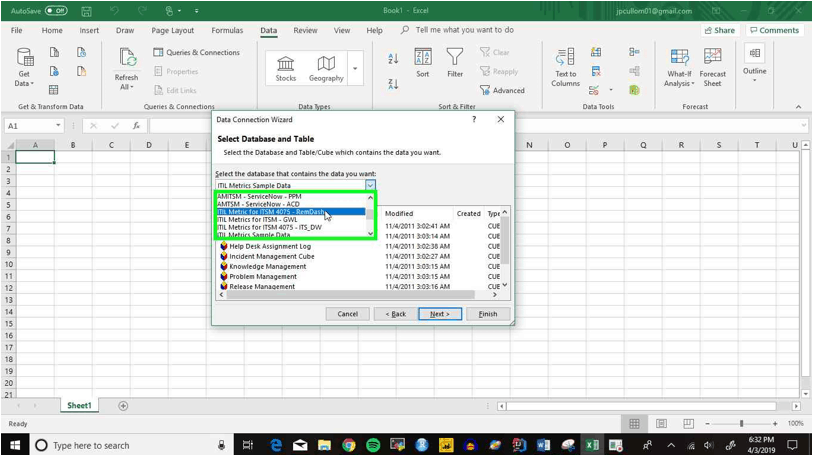
Task: Click in Tell me what you want to do
Action: click(x=465, y=30)
